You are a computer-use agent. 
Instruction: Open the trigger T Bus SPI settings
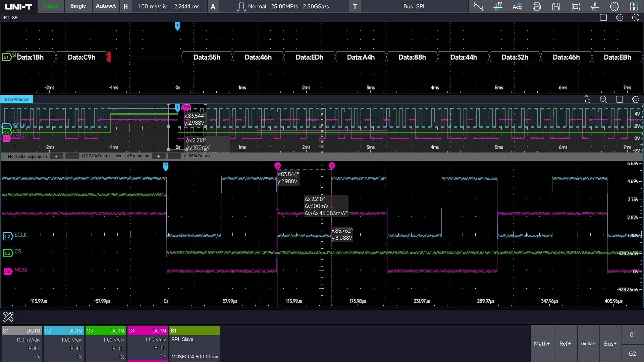click(355, 6)
